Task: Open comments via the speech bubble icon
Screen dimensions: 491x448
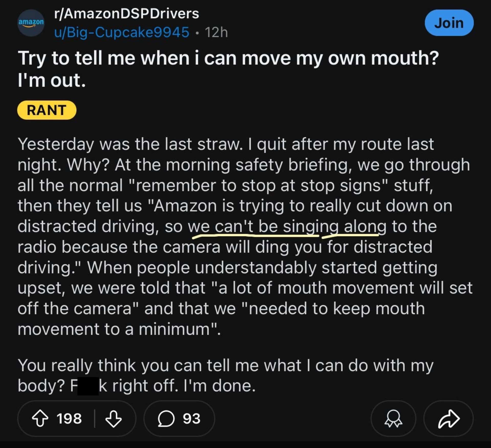Action: point(166,419)
